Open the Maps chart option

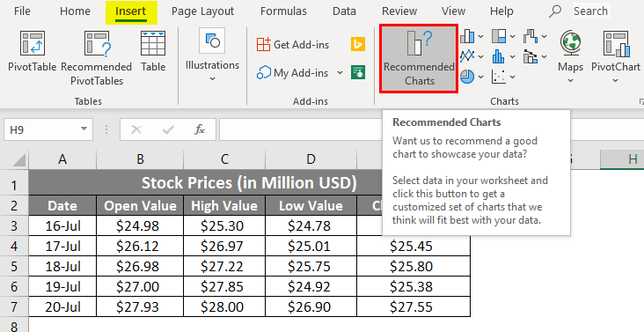pyautogui.click(x=570, y=55)
